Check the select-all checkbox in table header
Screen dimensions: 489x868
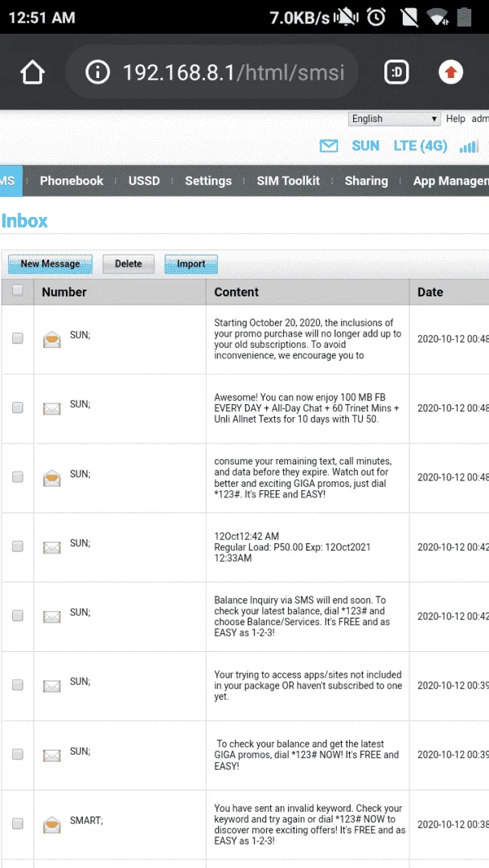[18, 290]
